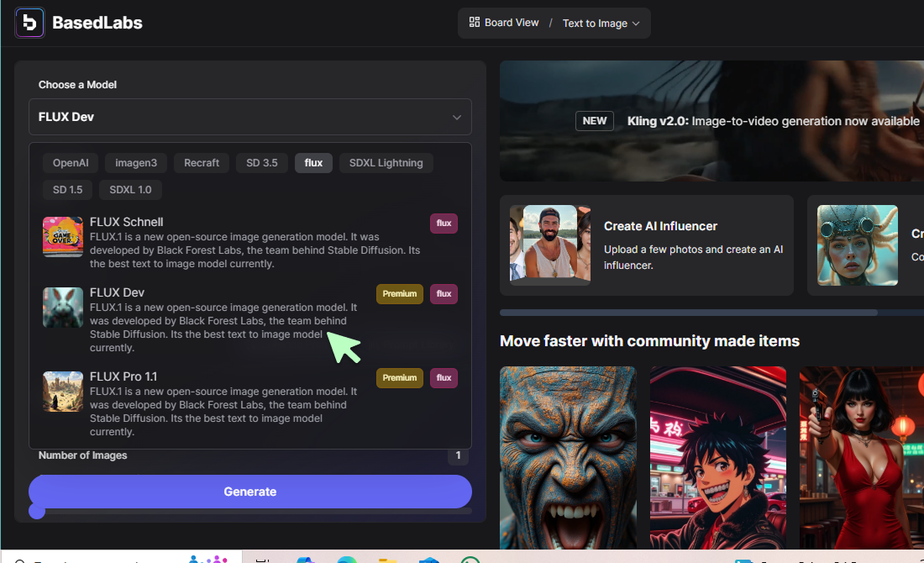This screenshot has width=924, height=563.
Task: Click the Generate button
Action: (x=249, y=492)
